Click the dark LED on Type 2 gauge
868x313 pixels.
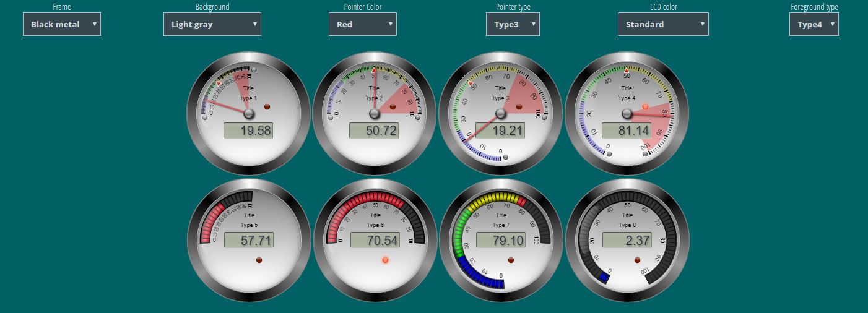coord(393,107)
